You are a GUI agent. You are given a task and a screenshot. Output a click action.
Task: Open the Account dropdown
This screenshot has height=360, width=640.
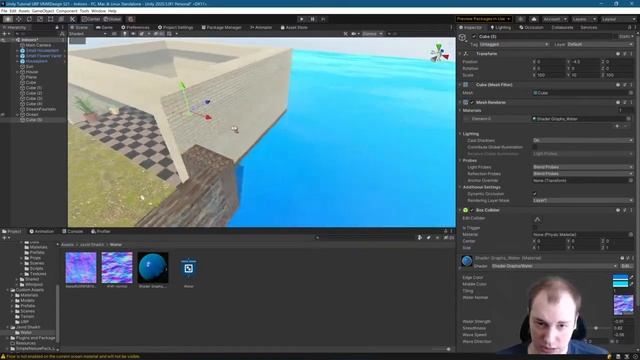(x=555, y=19)
